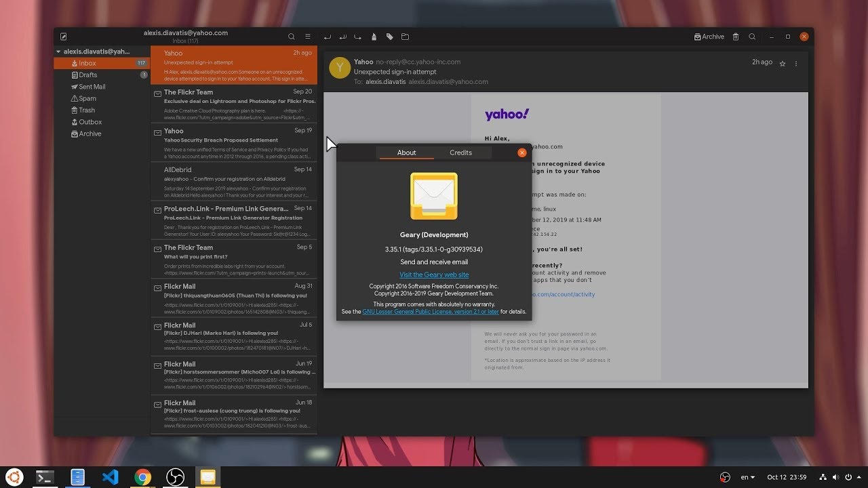This screenshot has height=488, width=868.
Task: Collapse the alexis.diavatis account tree
Action: click(58, 52)
